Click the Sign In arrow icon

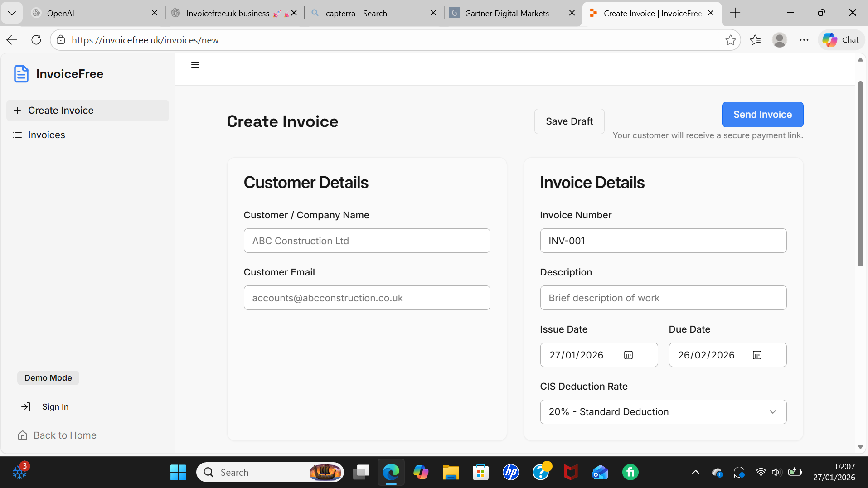coord(26,406)
